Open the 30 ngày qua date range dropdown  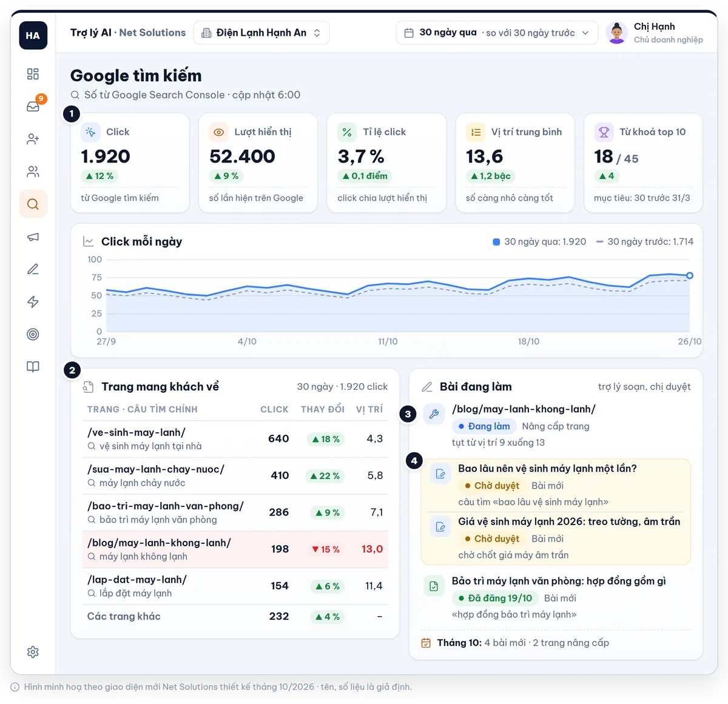(497, 33)
